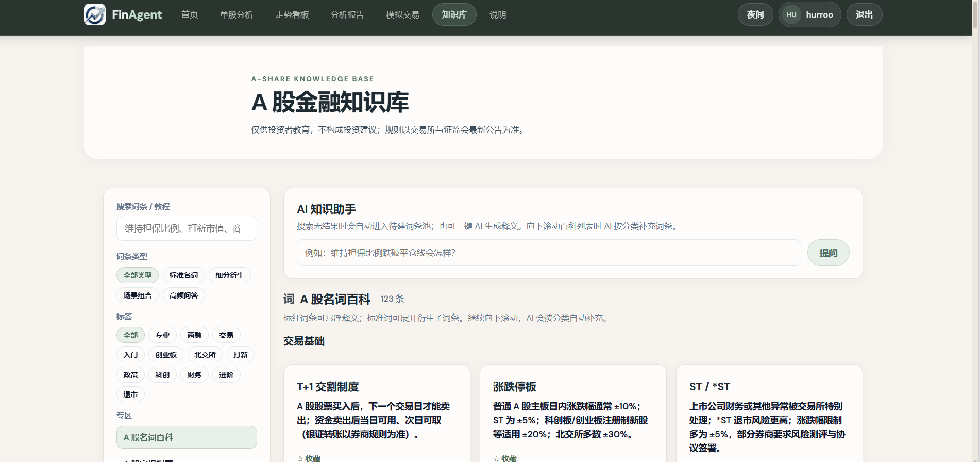Toggle 夜间 night mode button
Screen dimensions: 980x462
755,14
